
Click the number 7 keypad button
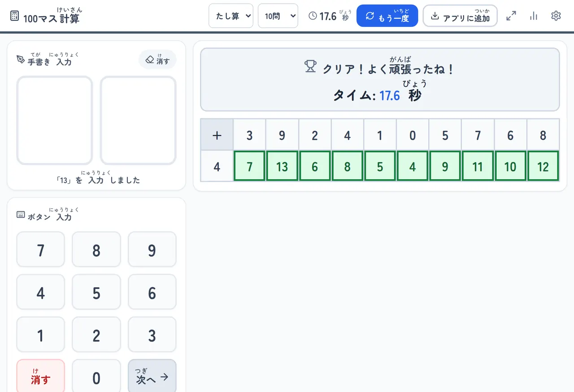coord(41,250)
